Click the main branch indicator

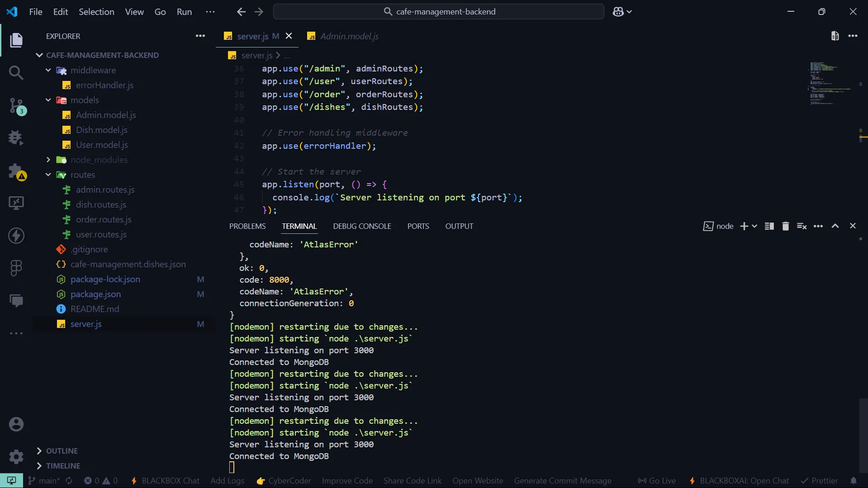44,481
